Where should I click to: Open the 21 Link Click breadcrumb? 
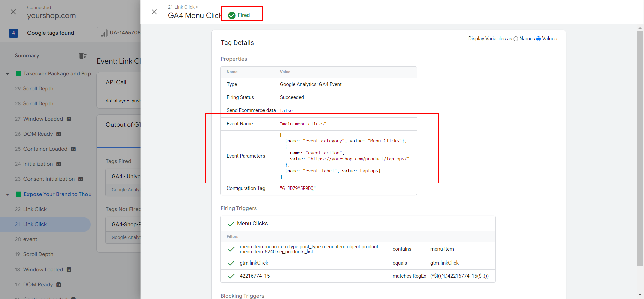tap(181, 7)
